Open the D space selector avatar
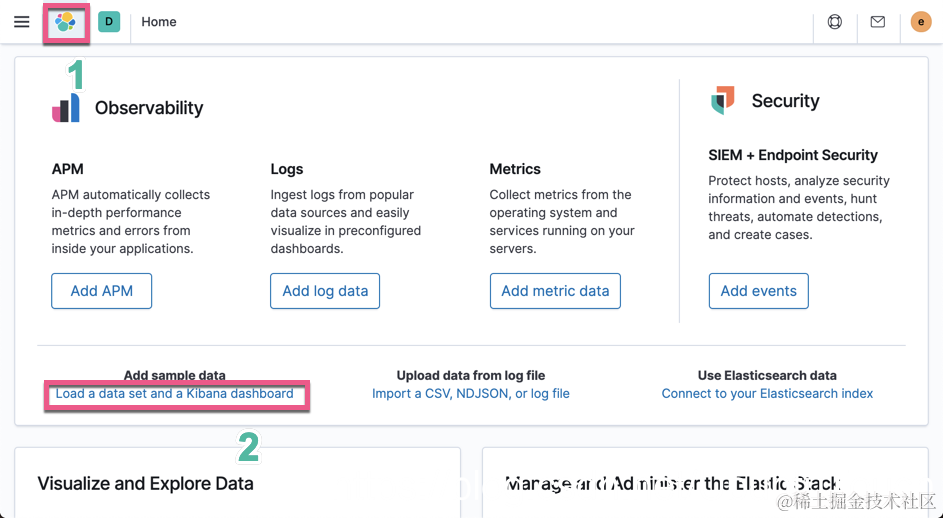Viewport: 943px width, 518px height. pos(109,22)
